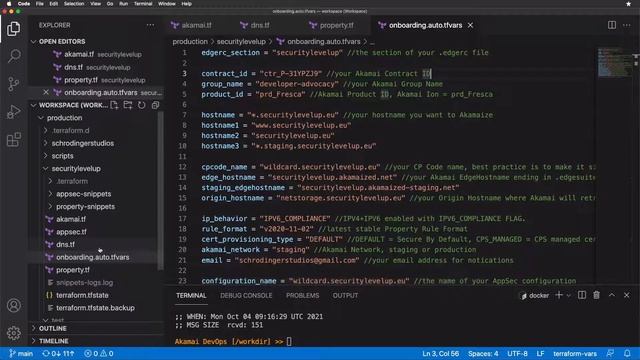Expand the Timeline section

tap(53, 341)
